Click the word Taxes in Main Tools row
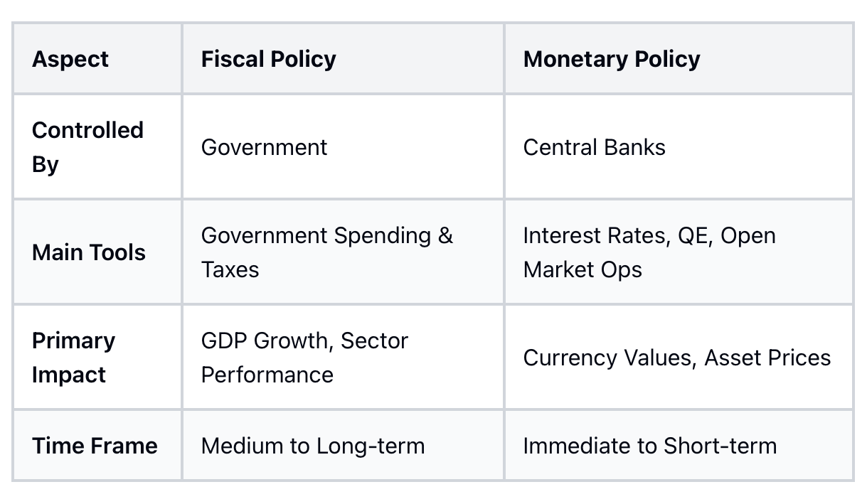867x504 pixels. pyautogui.click(x=230, y=269)
